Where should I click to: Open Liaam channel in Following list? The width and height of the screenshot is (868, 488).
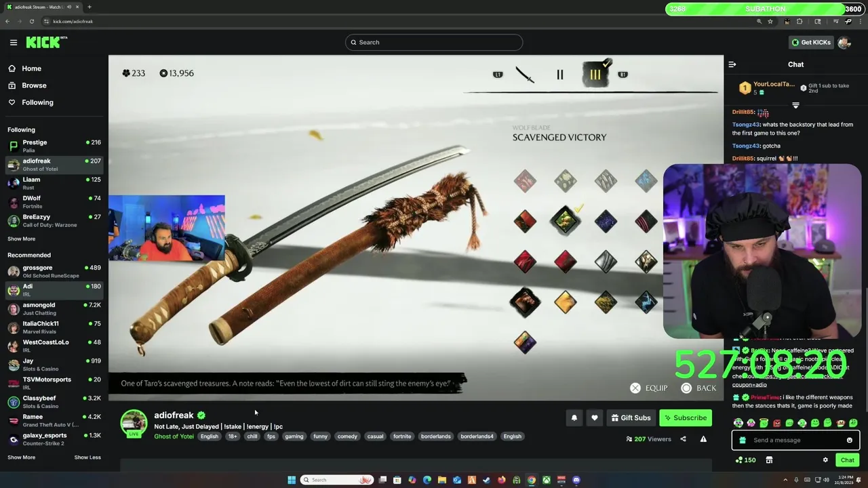(54, 183)
